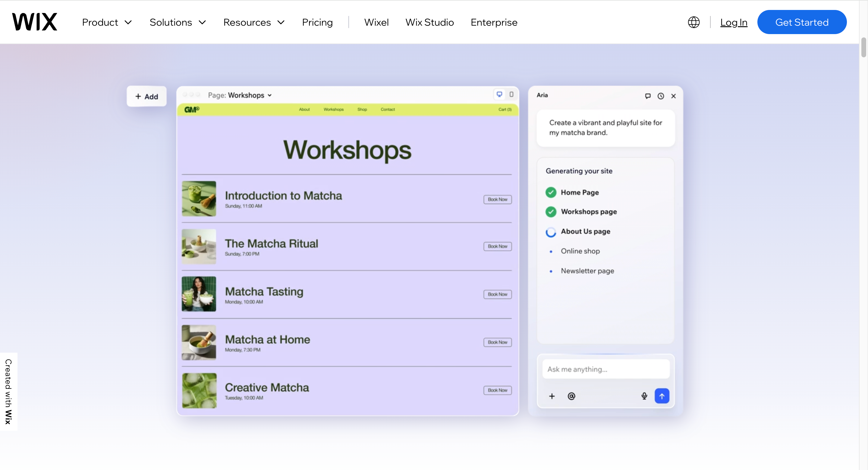
Task: Click Contact in the preview nav
Action: coord(388,109)
